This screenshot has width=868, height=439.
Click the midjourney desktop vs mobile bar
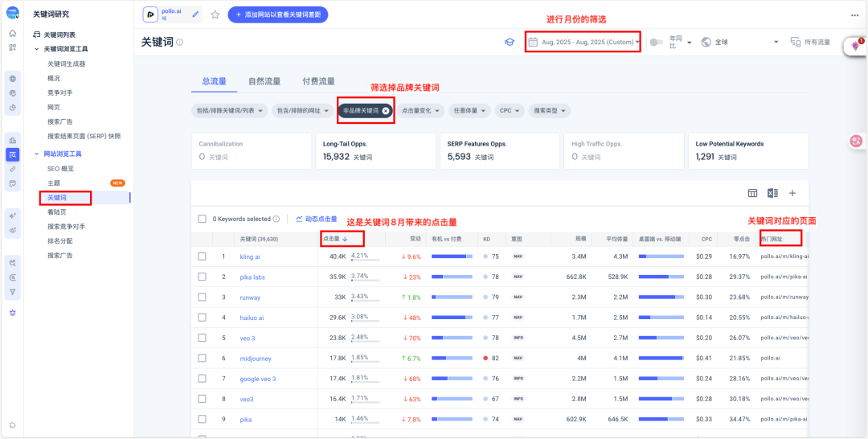tap(661, 358)
